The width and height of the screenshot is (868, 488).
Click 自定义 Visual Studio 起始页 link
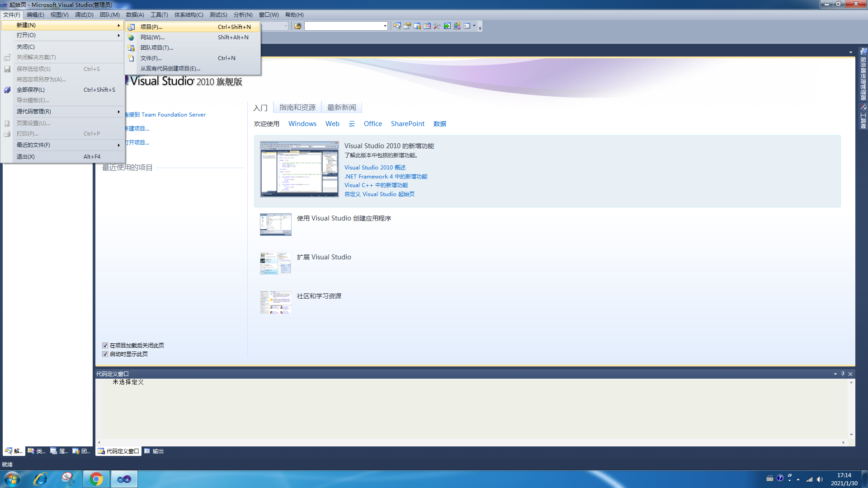click(x=379, y=194)
